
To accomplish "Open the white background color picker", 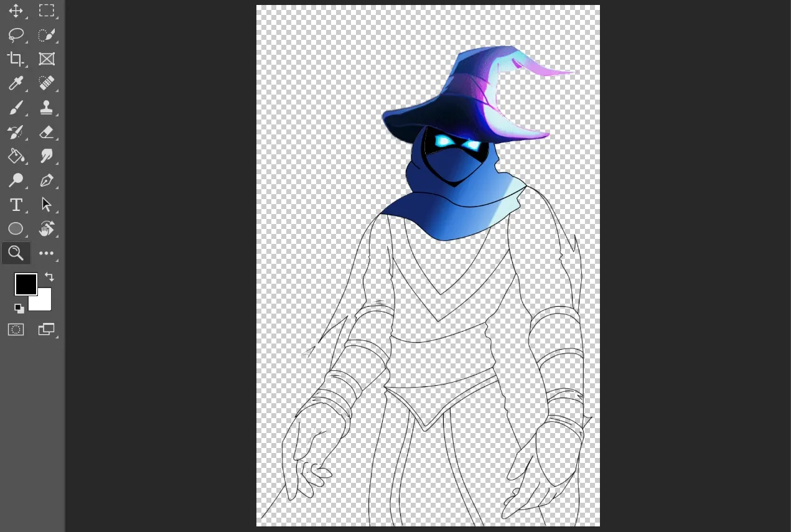I will pos(44,302).
